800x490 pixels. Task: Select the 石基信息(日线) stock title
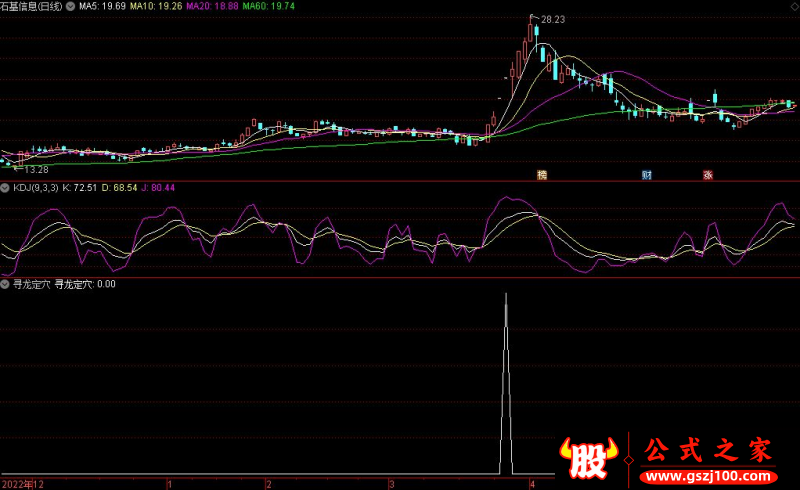point(31,6)
